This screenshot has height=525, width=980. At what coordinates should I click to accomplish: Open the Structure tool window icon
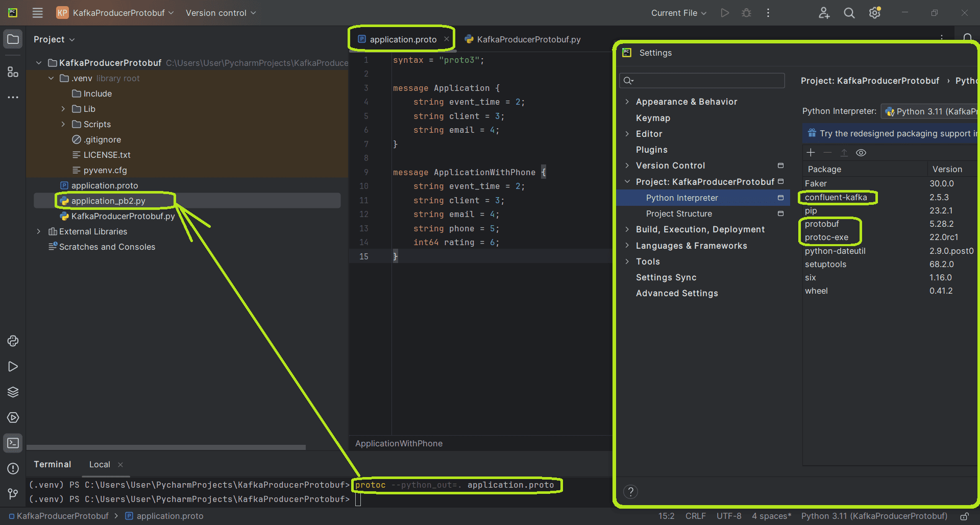coord(13,72)
